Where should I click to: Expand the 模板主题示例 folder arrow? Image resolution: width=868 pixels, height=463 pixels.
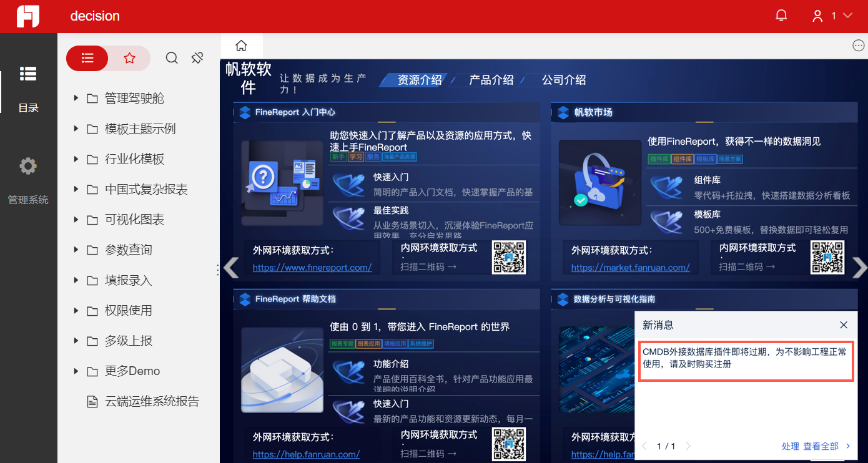76,129
